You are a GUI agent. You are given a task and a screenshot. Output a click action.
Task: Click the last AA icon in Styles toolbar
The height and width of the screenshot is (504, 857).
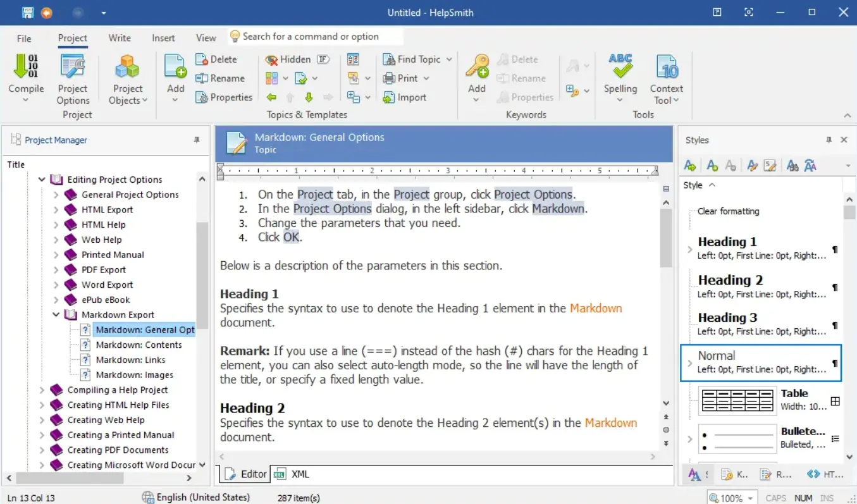click(x=810, y=166)
